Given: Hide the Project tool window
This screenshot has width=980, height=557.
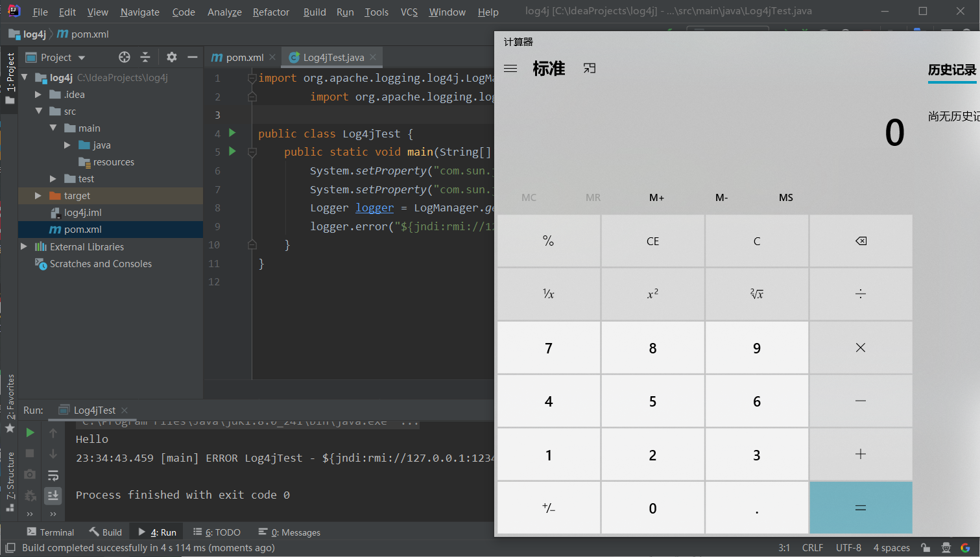Looking at the screenshot, I should (192, 57).
